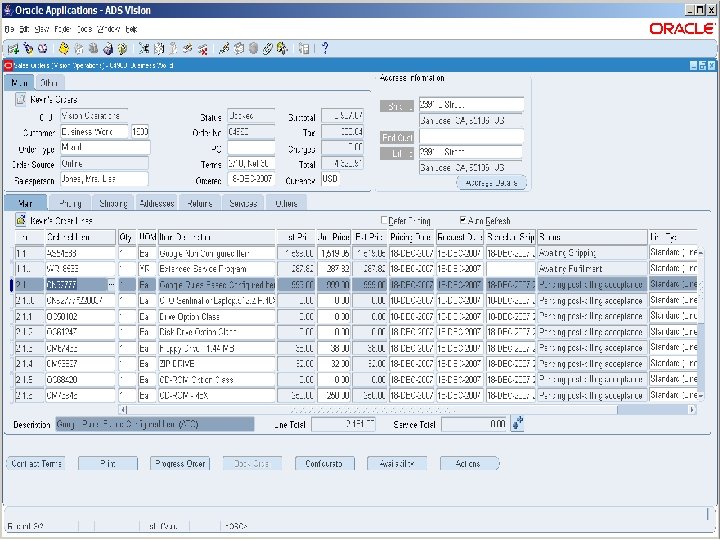Click the Customer name input field
Screen dimensions: 720x540
click(94, 132)
